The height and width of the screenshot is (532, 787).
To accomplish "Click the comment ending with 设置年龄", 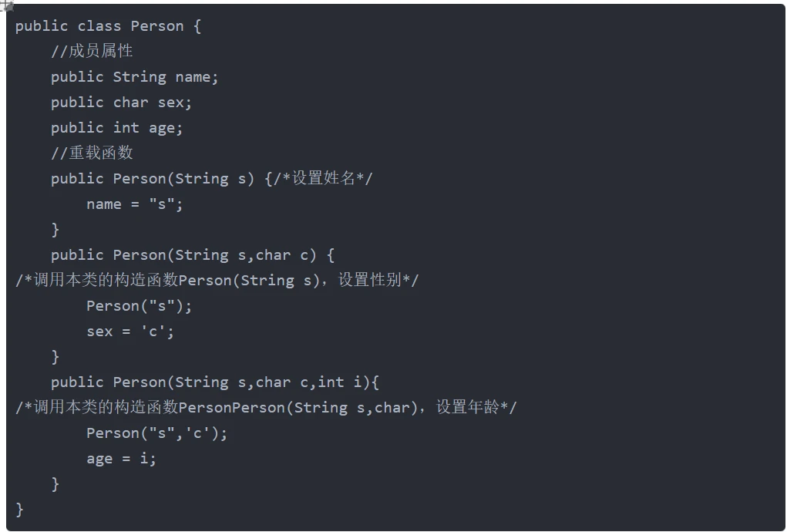I will (x=266, y=408).
